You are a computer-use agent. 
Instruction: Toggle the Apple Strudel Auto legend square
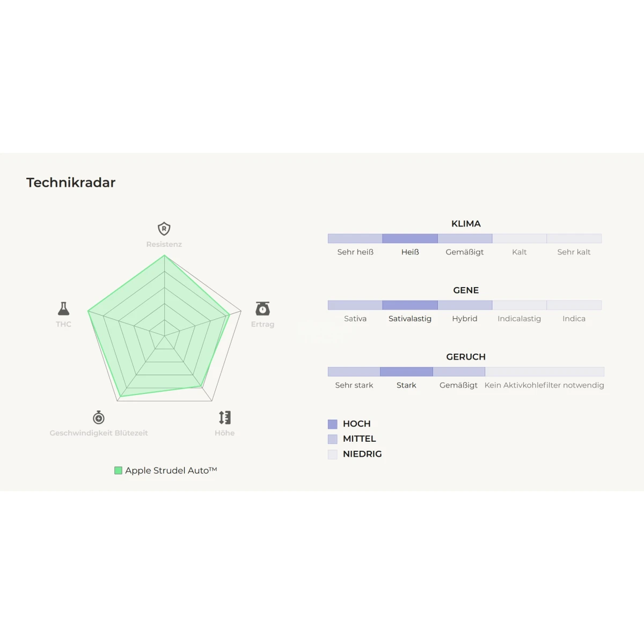(118, 471)
